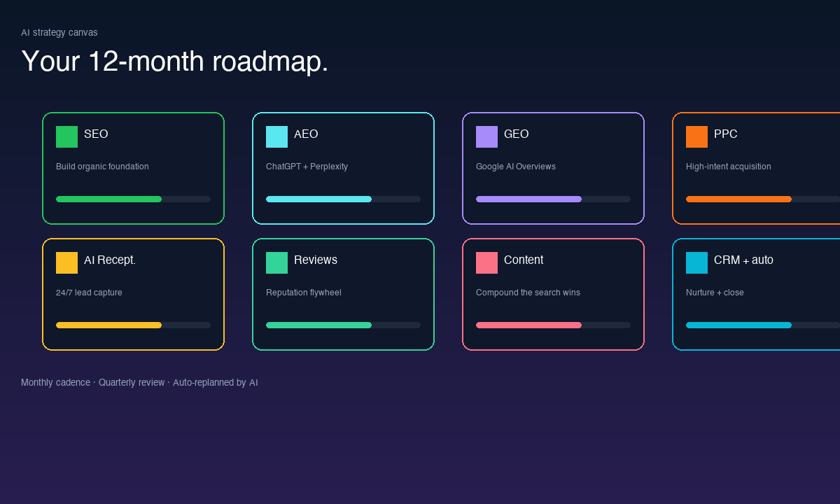Screen dimensions: 840x504
Task: Click the purple GEO square icon
Action: point(486,136)
